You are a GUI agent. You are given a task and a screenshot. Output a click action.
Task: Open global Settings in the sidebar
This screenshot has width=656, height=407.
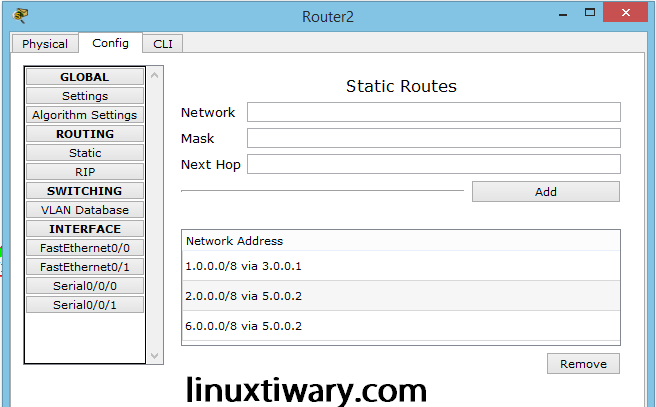85,96
